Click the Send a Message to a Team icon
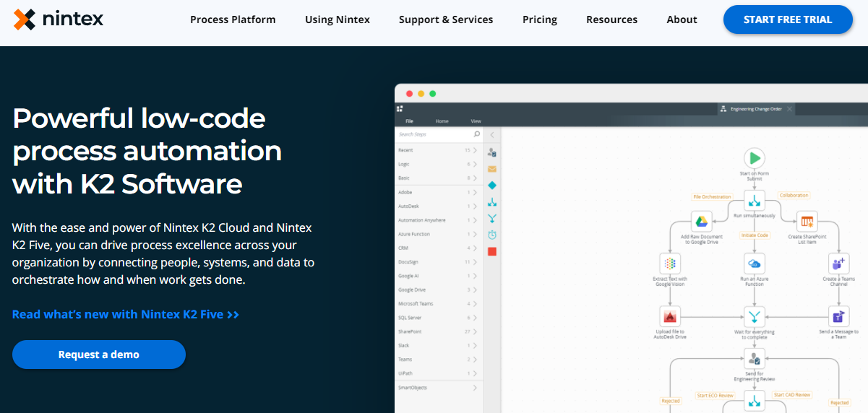 pyautogui.click(x=838, y=316)
